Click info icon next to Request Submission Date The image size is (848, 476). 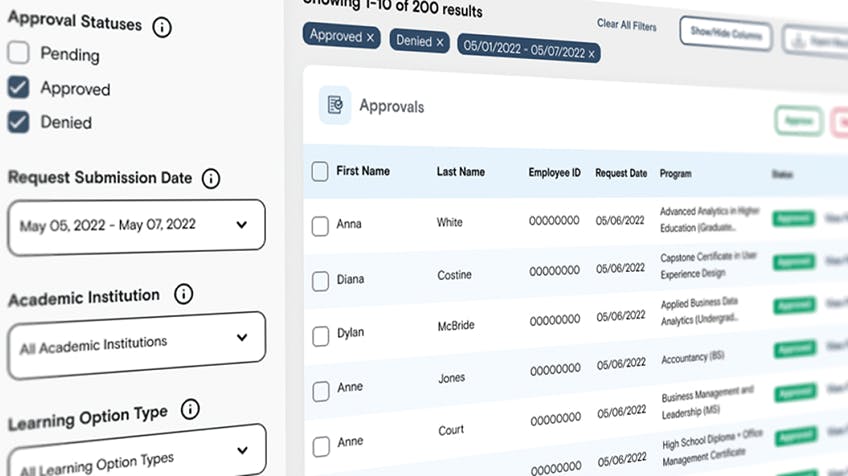pyautogui.click(x=211, y=178)
